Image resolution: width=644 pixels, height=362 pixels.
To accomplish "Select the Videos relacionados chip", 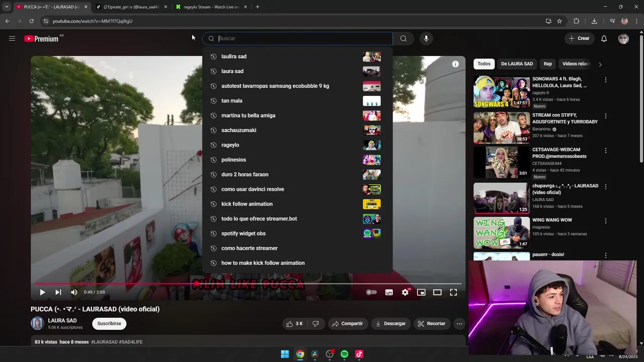I will pyautogui.click(x=576, y=64).
